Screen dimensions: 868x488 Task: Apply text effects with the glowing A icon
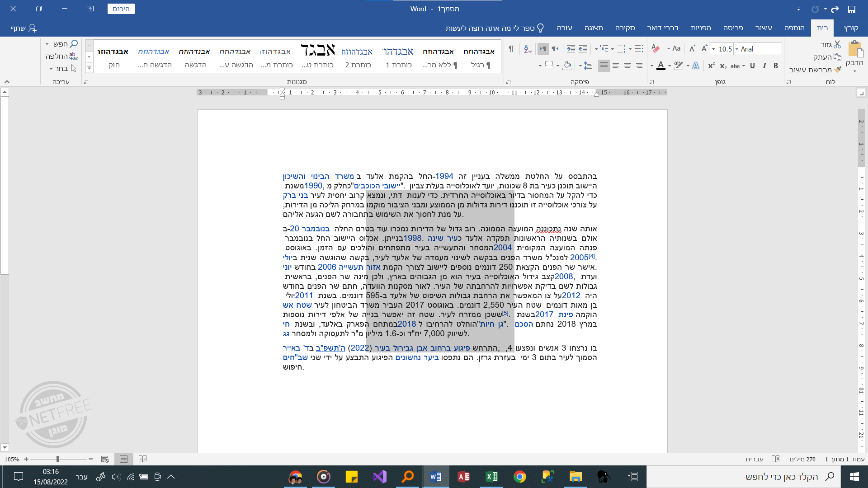point(696,66)
